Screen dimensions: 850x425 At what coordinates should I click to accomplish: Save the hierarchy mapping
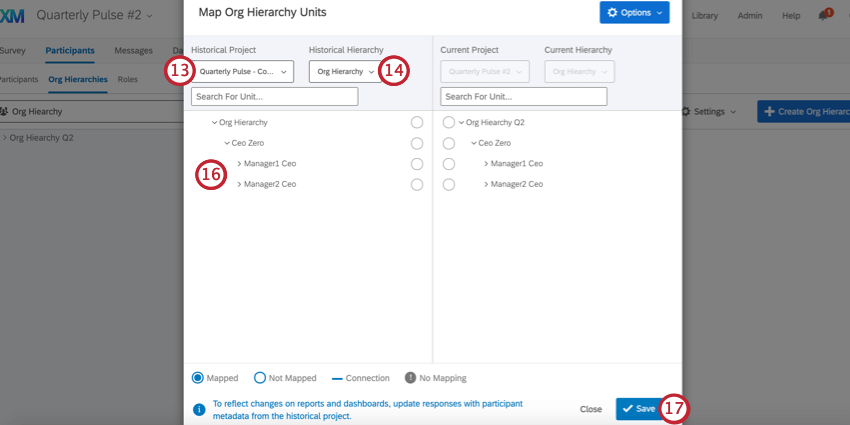[637, 409]
